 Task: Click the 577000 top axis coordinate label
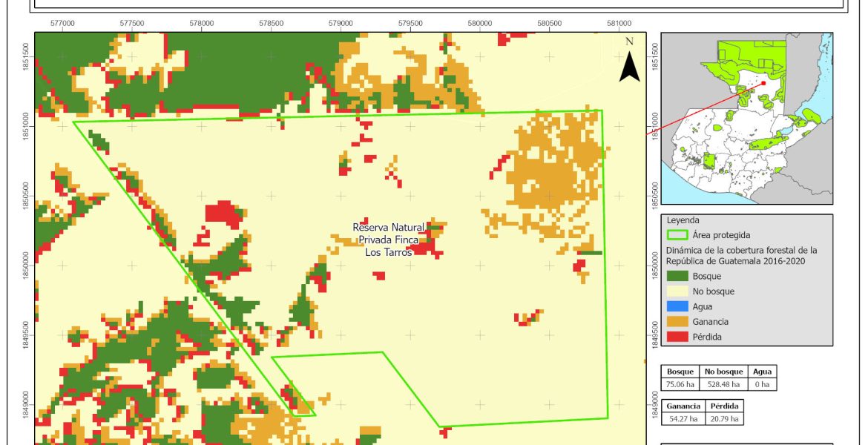point(63,23)
